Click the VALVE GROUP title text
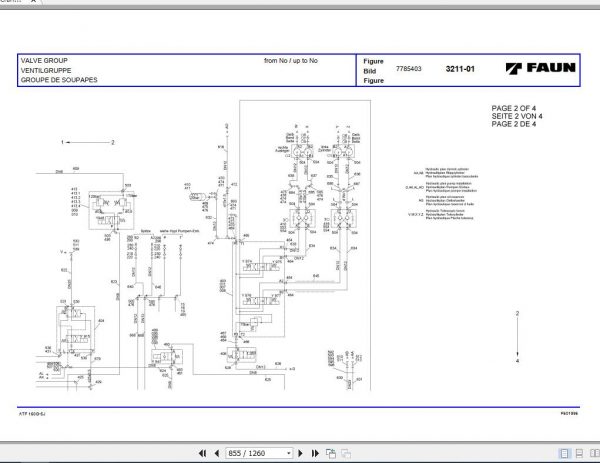 pos(44,60)
